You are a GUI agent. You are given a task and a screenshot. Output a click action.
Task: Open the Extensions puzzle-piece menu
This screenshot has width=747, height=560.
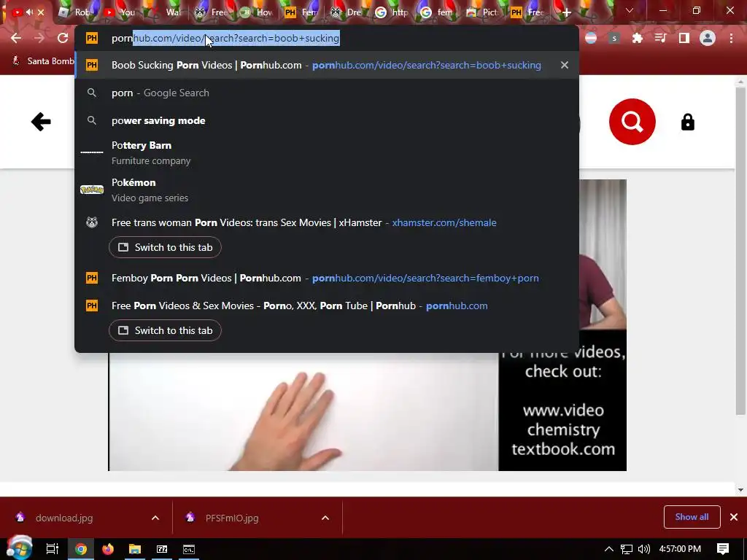(637, 38)
